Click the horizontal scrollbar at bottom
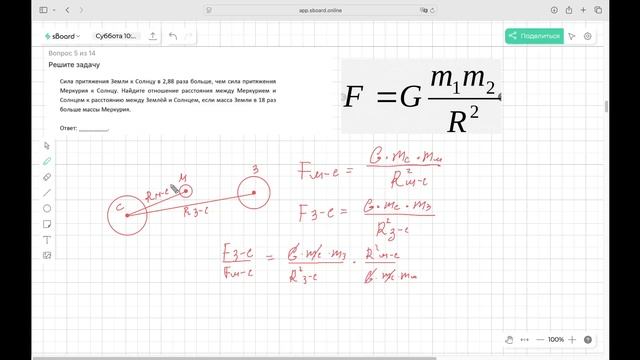Viewport: 640px width, 360px height. (235, 358)
